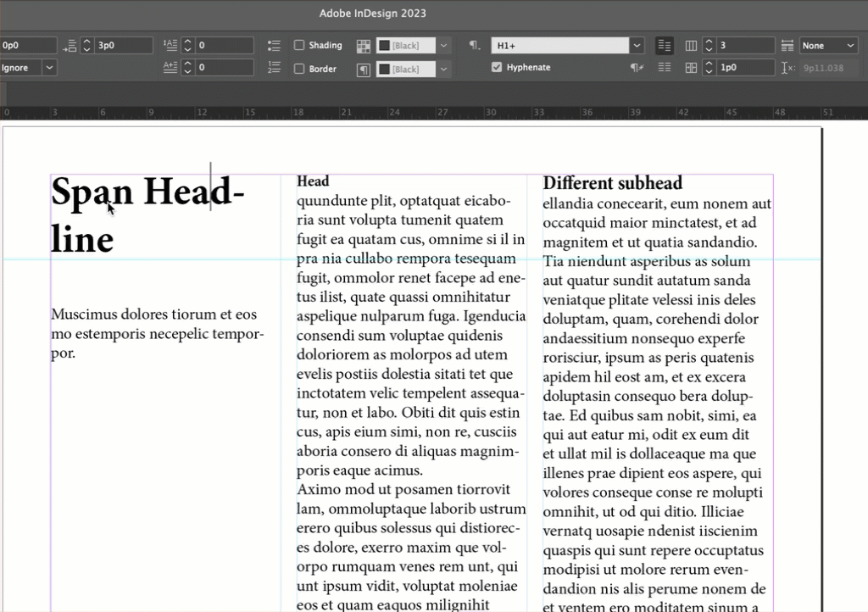Click the H1+ paragraph style name field

(559, 46)
